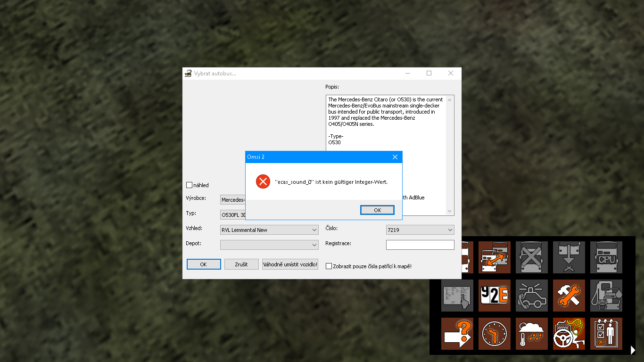This screenshot has height=362, width=644.
Task: Click the Popis description scrollbar down arrow
Action: click(450, 211)
